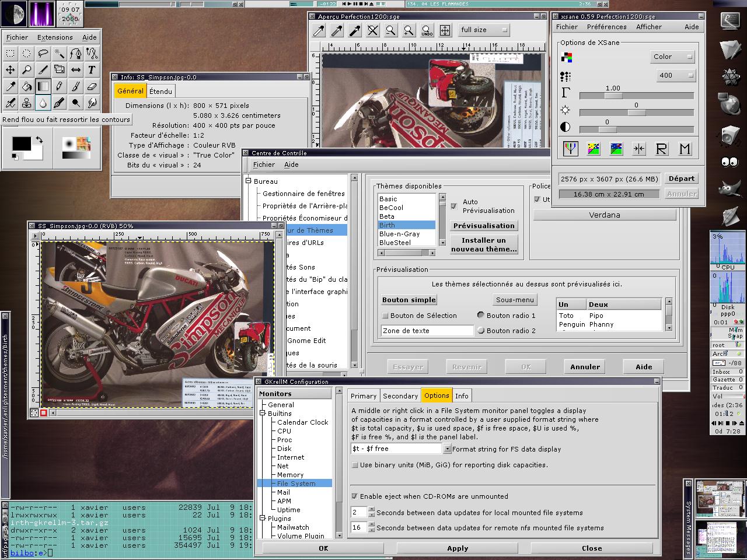The height and width of the screenshot is (560, 747).
Task: Open the full size dropdown in Aperçu window
Action: click(x=483, y=30)
